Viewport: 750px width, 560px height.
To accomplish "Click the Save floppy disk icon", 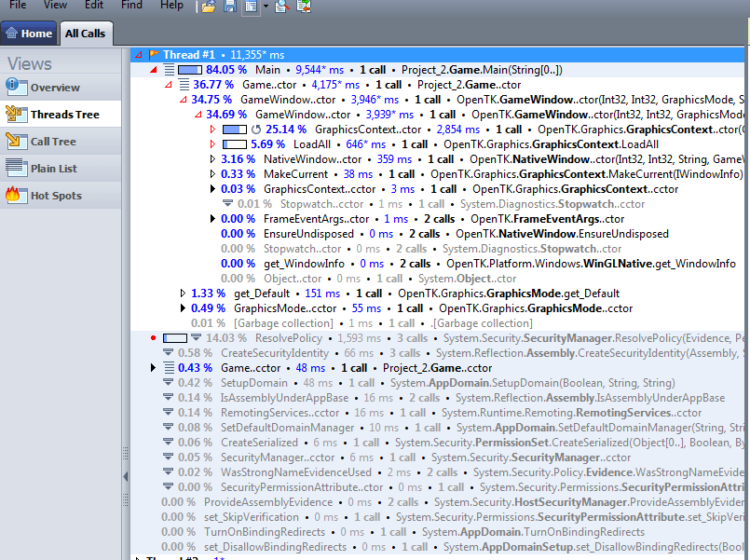I will tap(229, 7).
